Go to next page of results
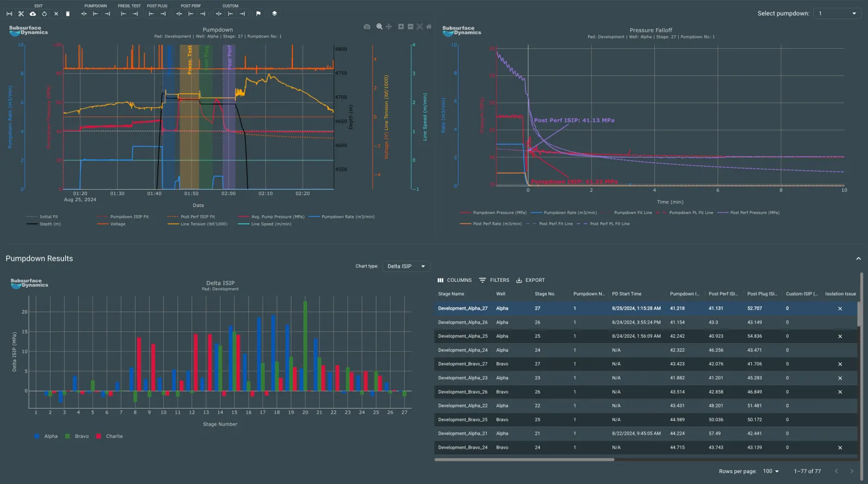 pos(852,471)
